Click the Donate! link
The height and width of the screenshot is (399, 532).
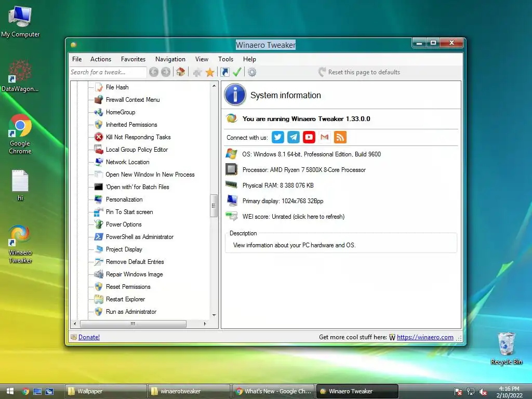coord(89,337)
